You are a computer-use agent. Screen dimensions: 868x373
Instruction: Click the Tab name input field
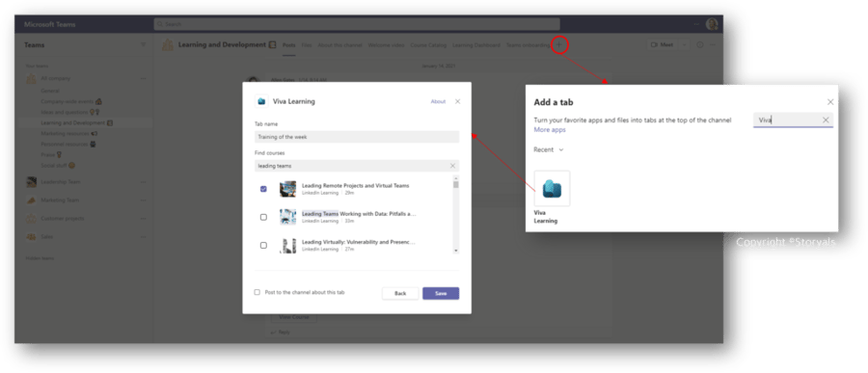[357, 137]
